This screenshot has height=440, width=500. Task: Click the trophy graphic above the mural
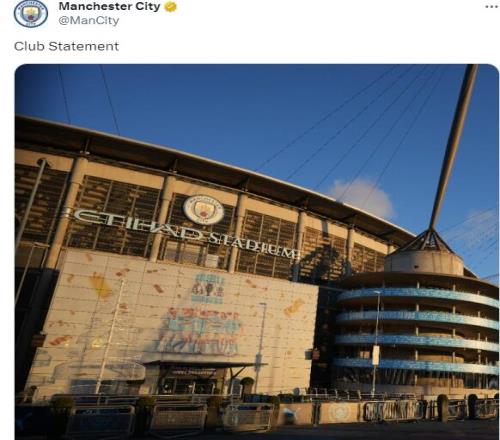(x=208, y=288)
